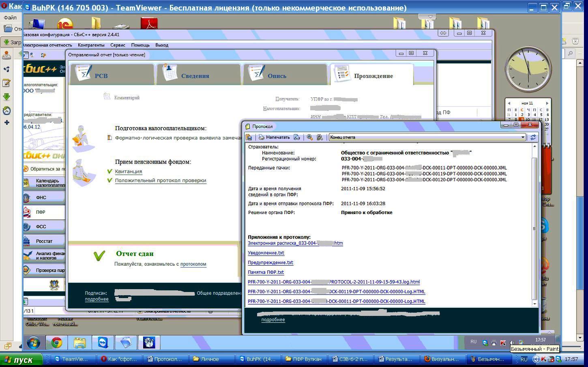Click the protocol window vertical scrollbar
Screen dimensions: 588x367
[x=534, y=227]
